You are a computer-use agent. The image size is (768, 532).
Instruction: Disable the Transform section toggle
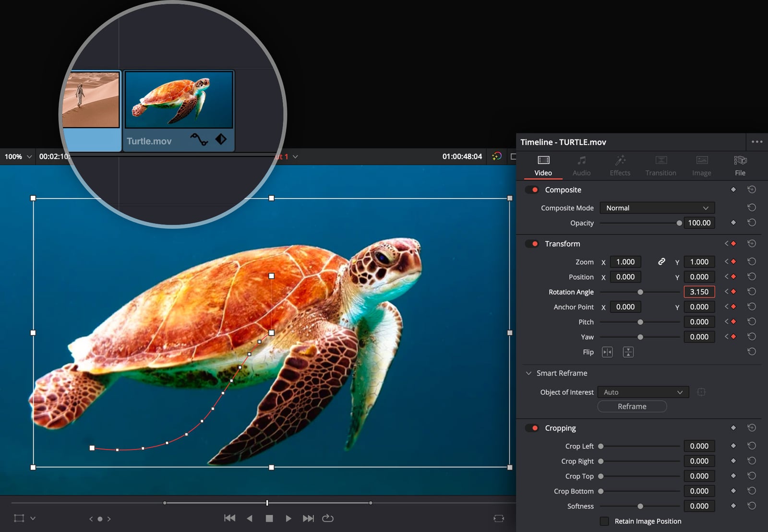coord(532,244)
